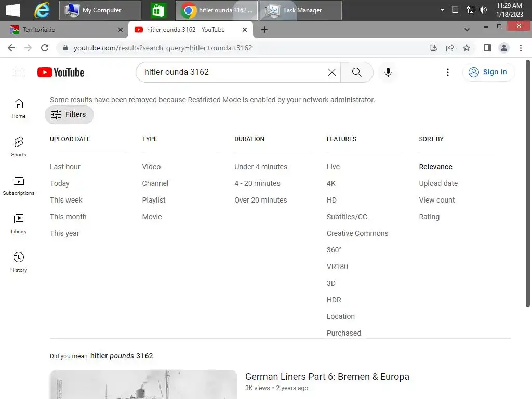
Task: Enable Live feature filter
Action: pyautogui.click(x=333, y=167)
